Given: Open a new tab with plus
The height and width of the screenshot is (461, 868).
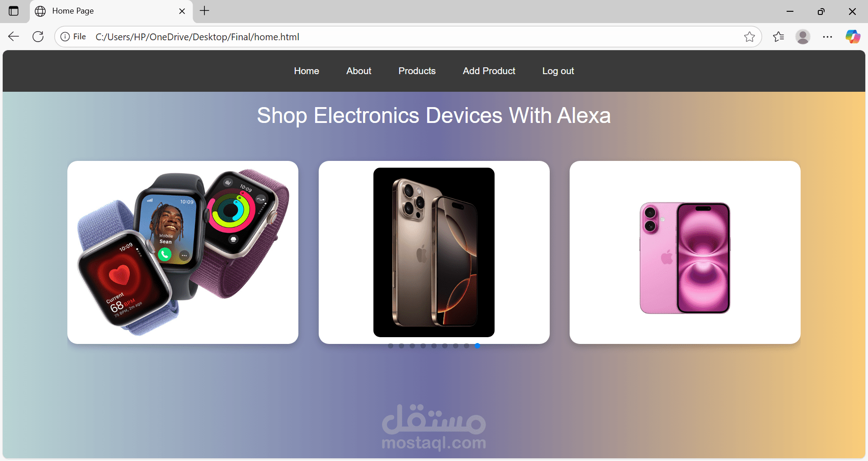Looking at the screenshot, I should 204,11.
